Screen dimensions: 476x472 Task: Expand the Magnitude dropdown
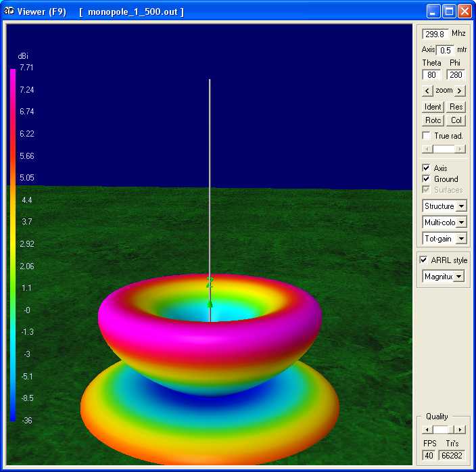pos(459,276)
